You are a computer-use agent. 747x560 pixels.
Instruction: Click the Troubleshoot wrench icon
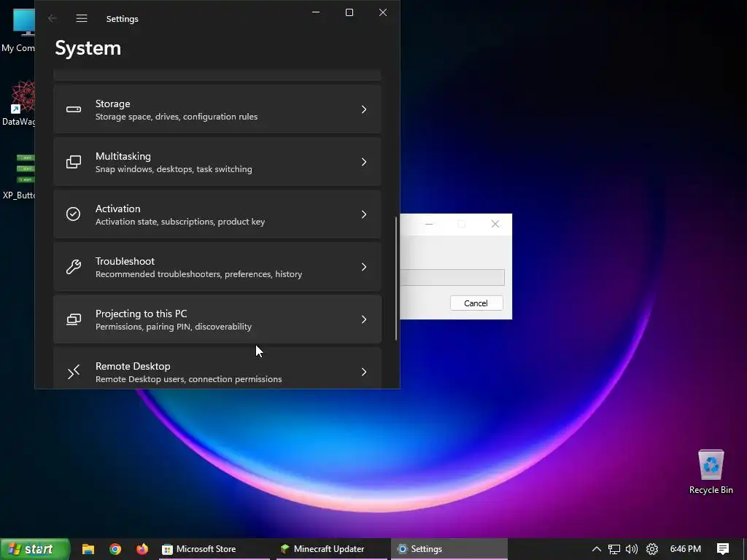point(74,267)
